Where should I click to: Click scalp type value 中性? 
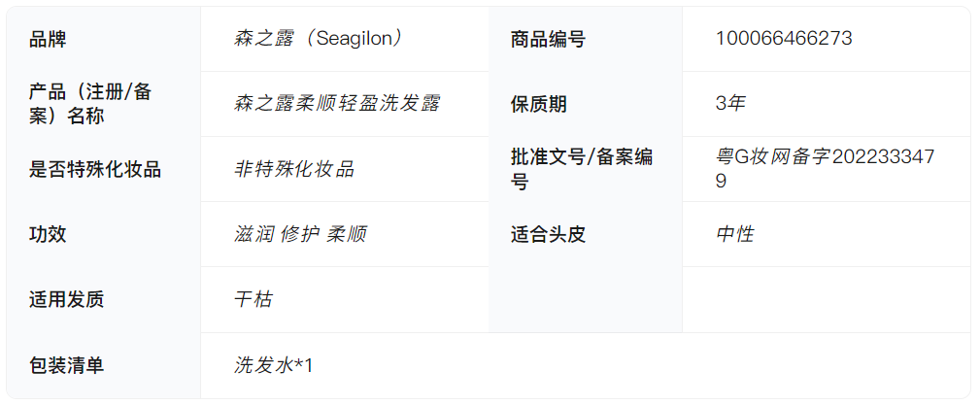[734, 234]
